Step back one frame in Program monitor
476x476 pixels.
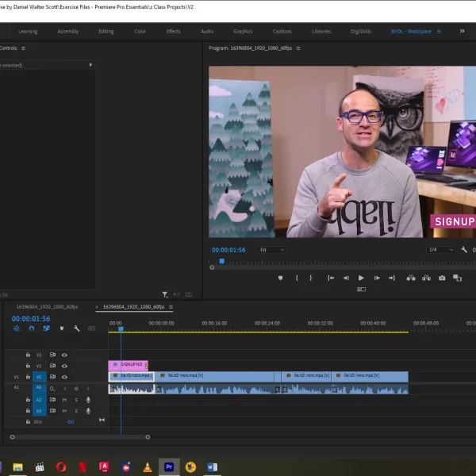(346, 278)
